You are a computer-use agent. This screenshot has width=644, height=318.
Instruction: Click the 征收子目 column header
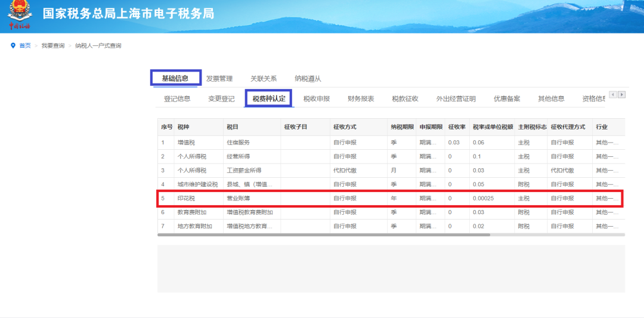point(296,127)
